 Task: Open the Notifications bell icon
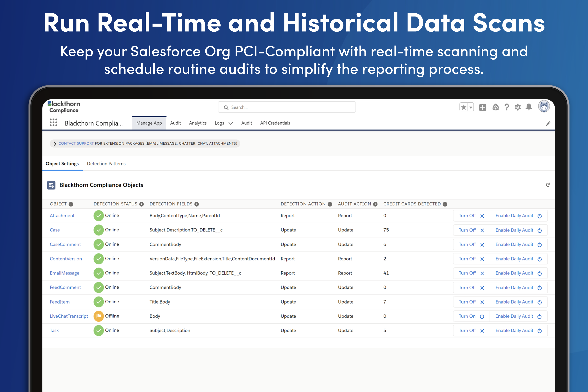529,107
